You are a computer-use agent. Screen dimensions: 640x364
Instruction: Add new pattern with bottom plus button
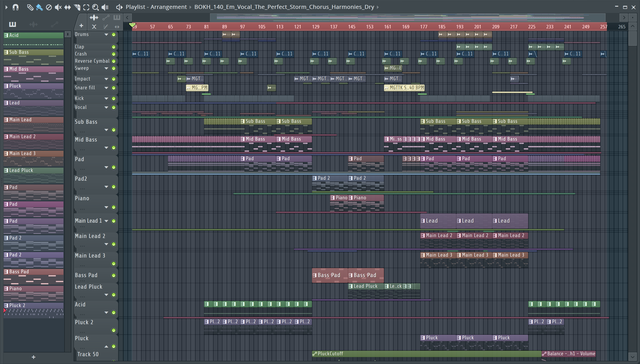pyautogui.click(x=34, y=357)
